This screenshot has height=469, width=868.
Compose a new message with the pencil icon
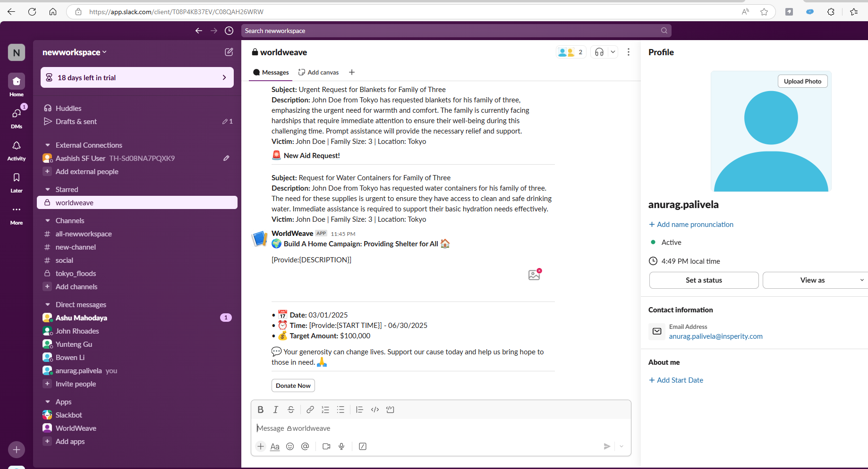click(x=229, y=52)
